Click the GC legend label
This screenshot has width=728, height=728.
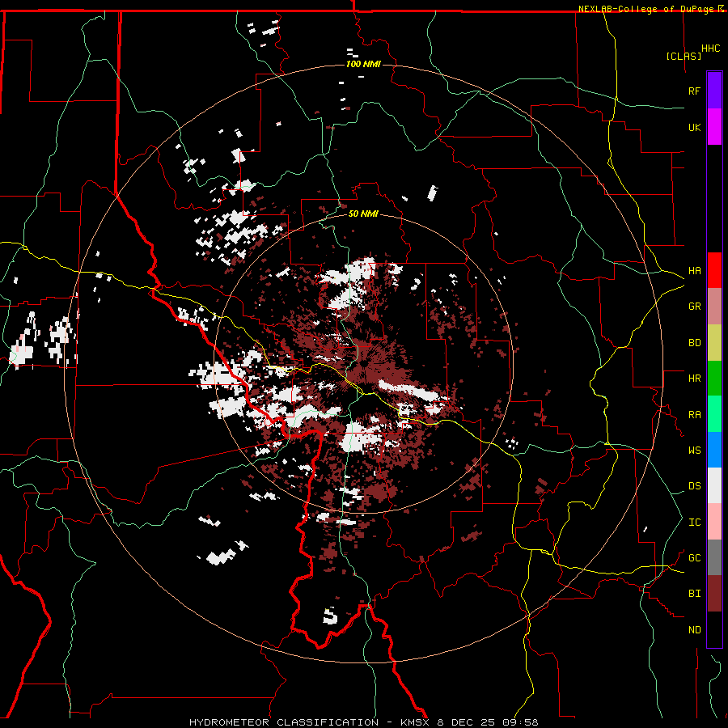694,558
